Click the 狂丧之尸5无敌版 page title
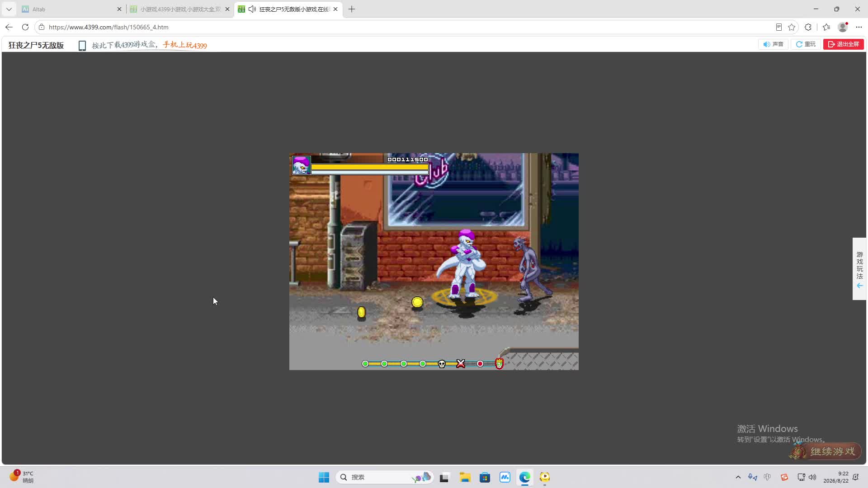 tap(36, 45)
